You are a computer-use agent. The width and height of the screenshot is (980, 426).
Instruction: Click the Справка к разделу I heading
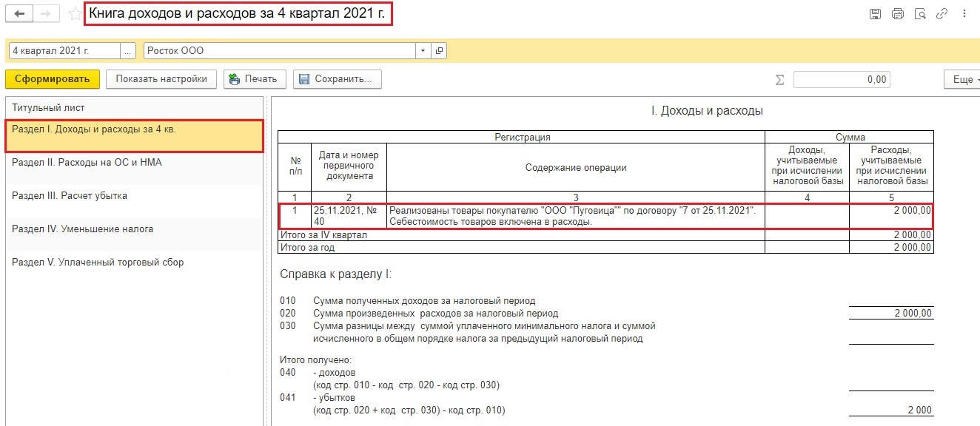(335, 274)
